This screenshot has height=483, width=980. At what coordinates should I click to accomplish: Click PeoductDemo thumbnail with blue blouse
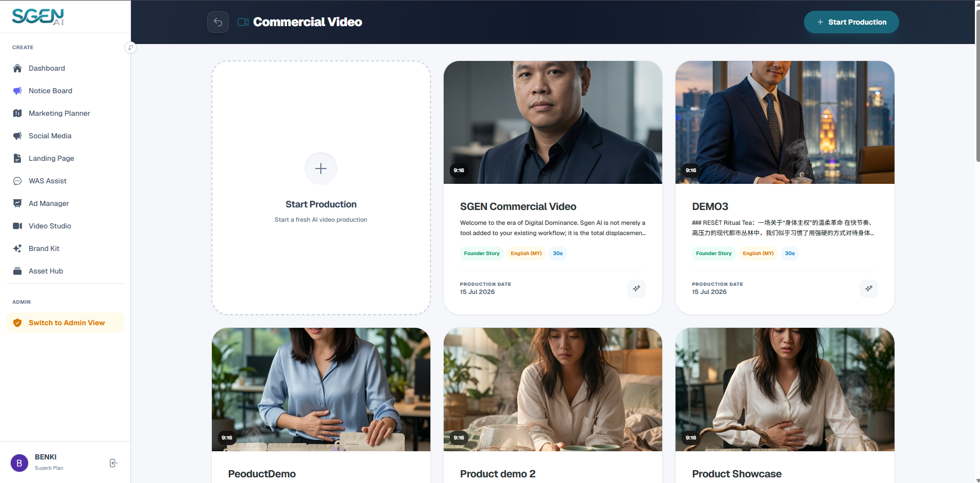click(x=321, y=390)
